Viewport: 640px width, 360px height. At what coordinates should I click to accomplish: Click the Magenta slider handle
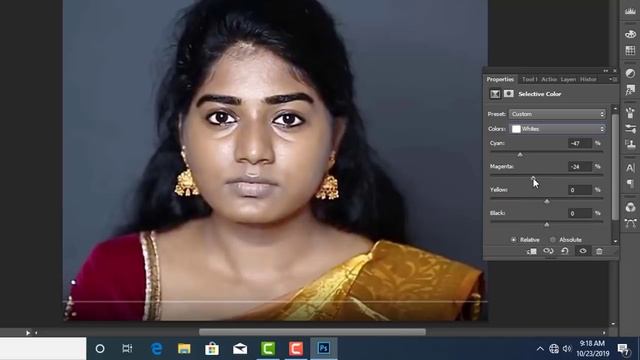point(533,178)
